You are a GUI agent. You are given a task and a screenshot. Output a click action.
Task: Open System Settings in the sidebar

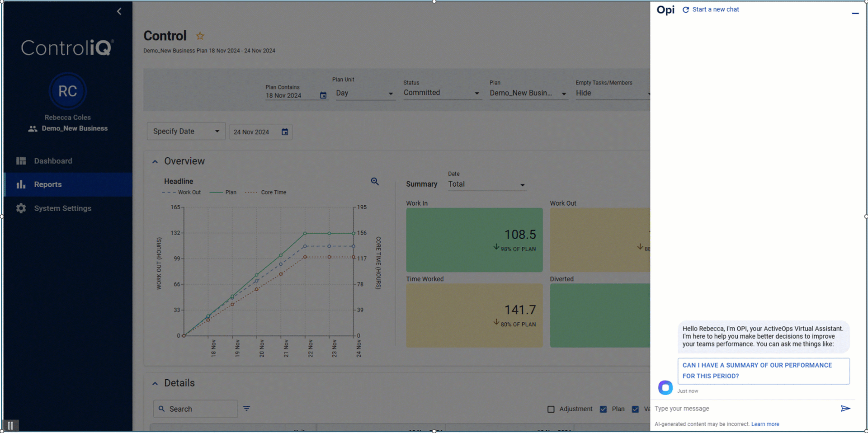68,208
